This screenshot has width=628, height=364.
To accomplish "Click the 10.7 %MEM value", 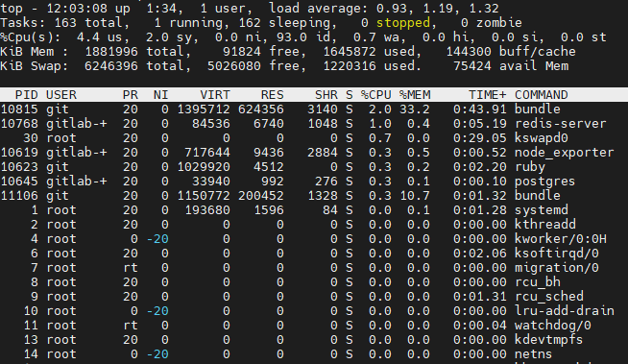I will (x=415, y=196).
